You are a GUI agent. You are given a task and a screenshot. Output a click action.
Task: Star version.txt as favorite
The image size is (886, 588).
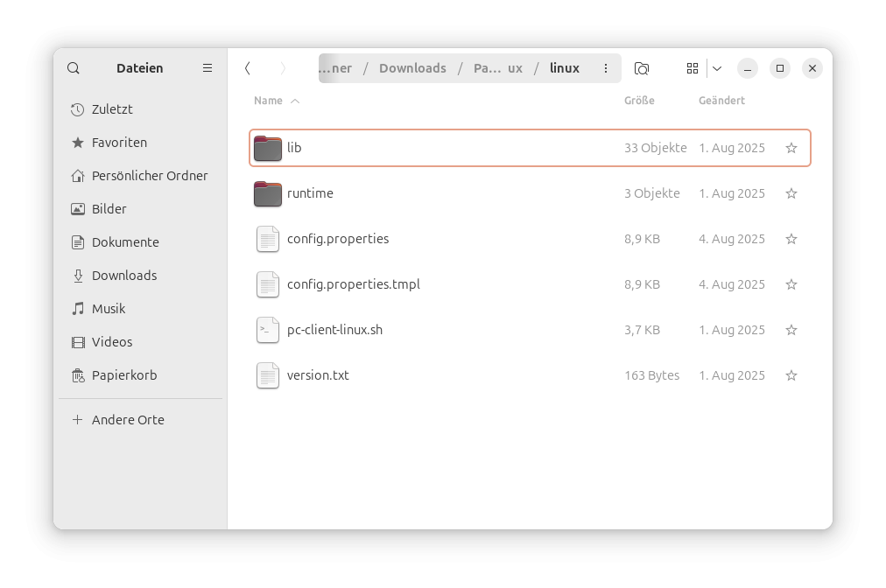click(x=791, y=375)
